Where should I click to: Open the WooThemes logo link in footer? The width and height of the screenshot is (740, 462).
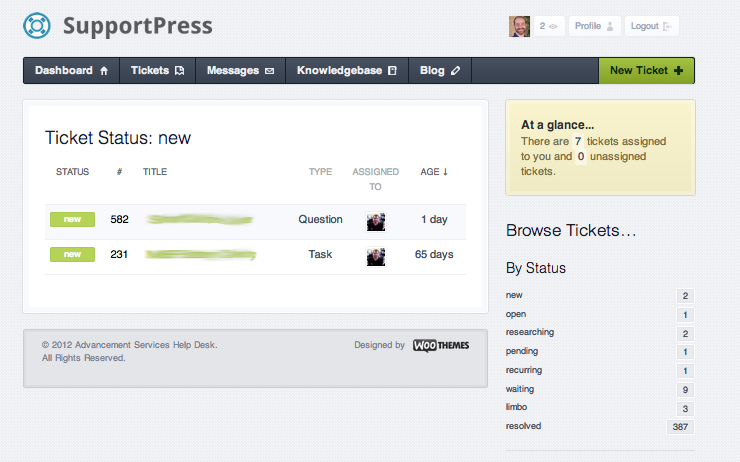[x=441, y=345]
